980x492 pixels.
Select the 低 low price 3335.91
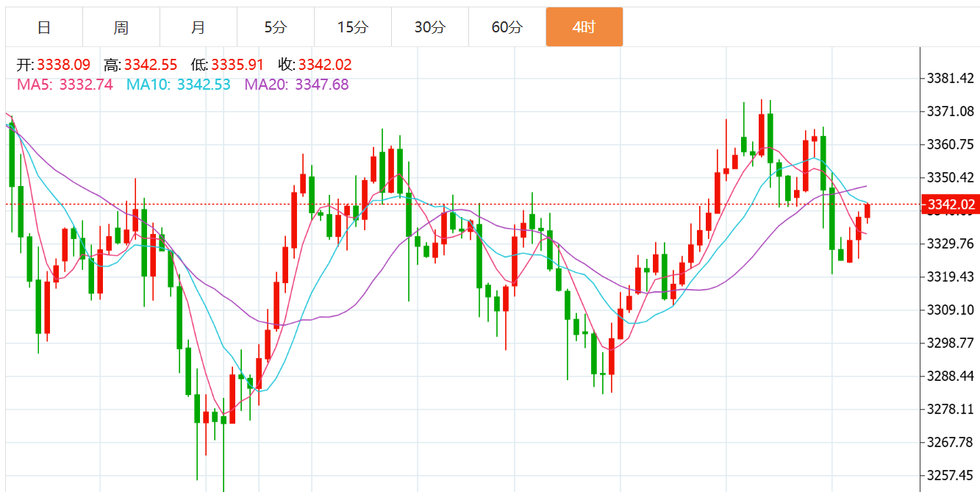tap(237, 65)
